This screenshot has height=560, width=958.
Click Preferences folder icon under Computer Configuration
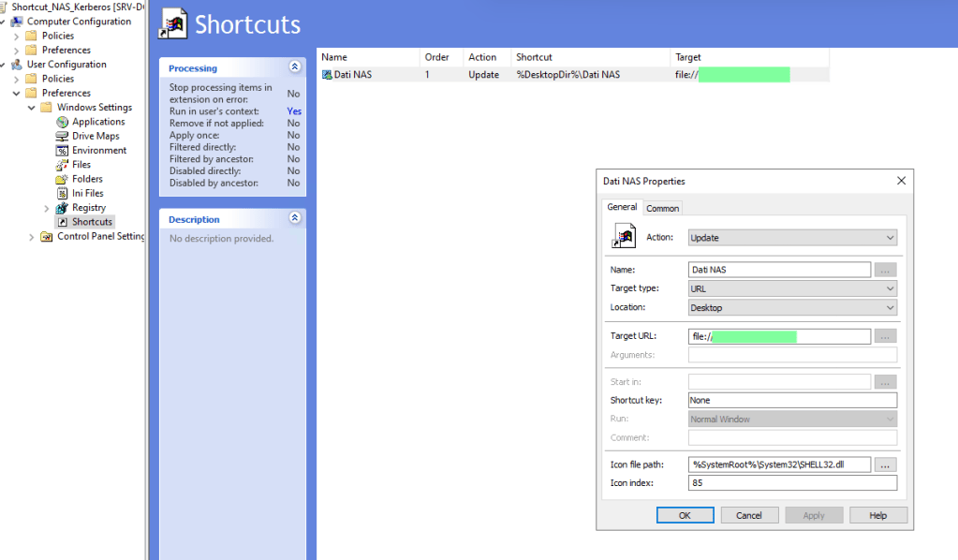(31, 50)
